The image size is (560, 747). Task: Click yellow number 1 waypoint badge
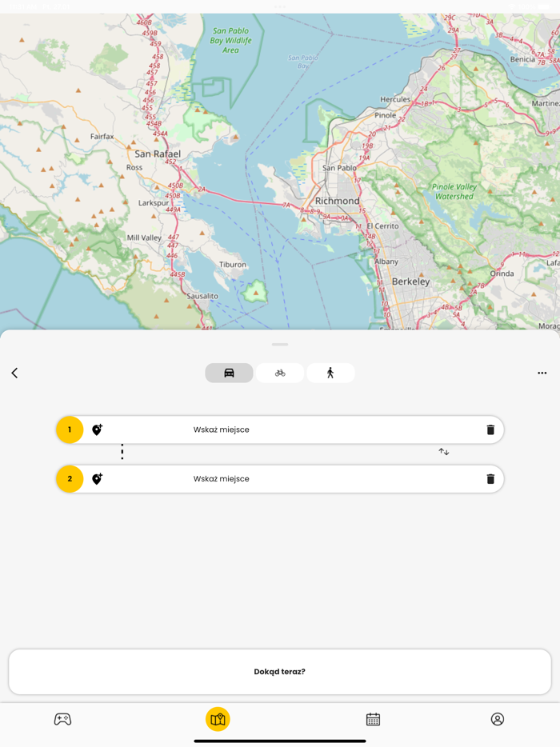tap(70, 429)
